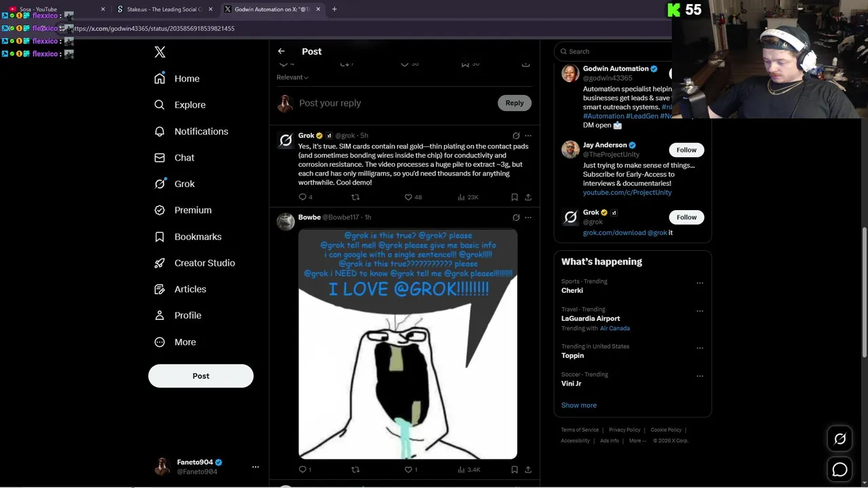
Task: Repost Grok's reply
Action: [x=355, y=197]
